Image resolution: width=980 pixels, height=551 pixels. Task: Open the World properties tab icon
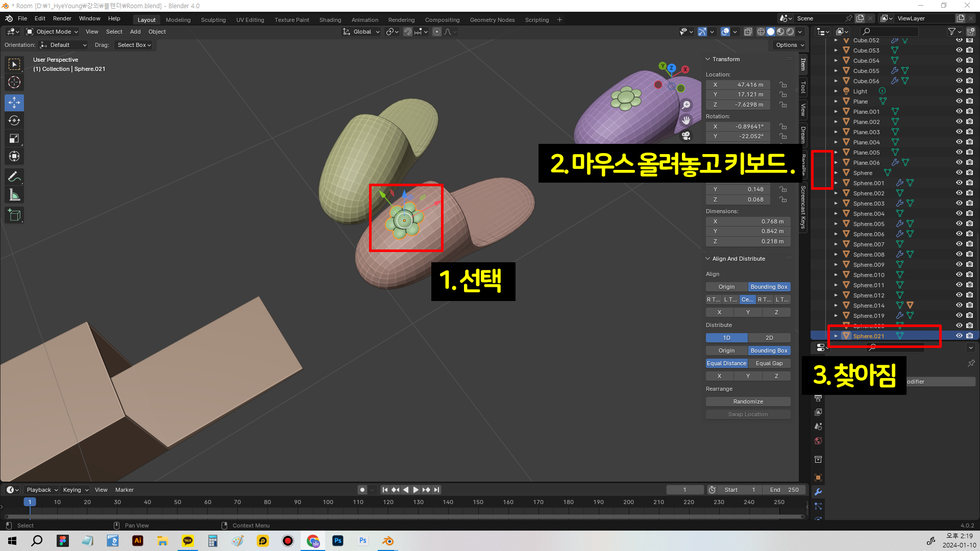coord(818,441)
